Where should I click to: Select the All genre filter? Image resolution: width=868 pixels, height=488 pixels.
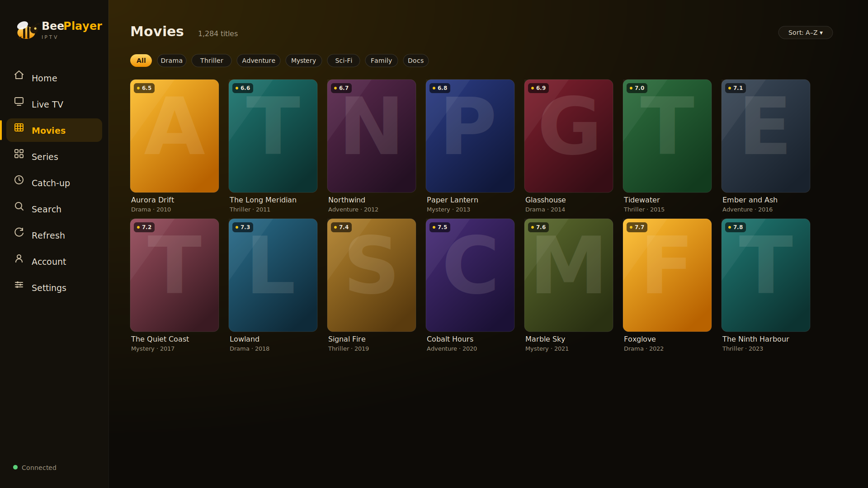tap(141, 61)
